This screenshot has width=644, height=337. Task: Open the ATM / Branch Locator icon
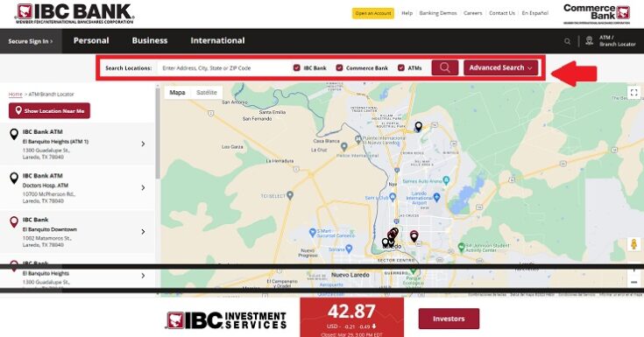pyautogui.click(x=590, y=40)
